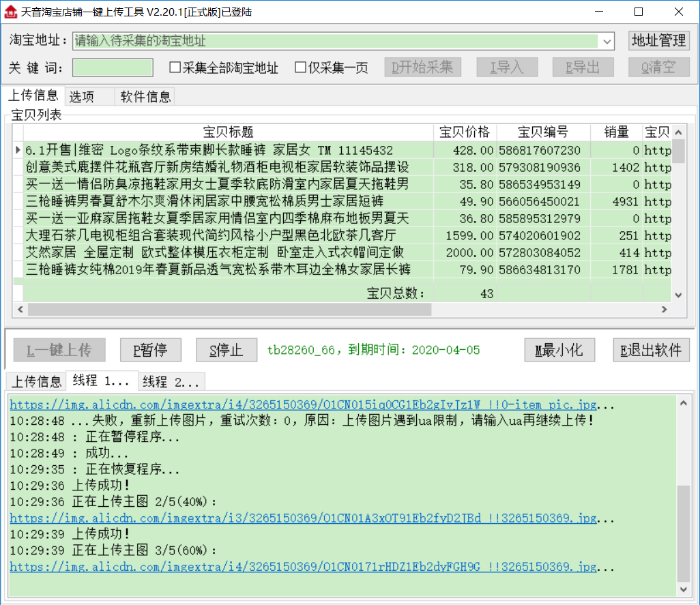
Task: Switch to the 线程 2 log tab
Action: pos(171,381)
